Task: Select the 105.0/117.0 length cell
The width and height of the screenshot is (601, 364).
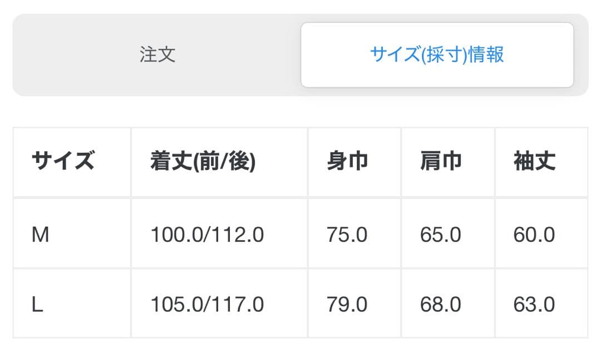Action: [207, 305]
